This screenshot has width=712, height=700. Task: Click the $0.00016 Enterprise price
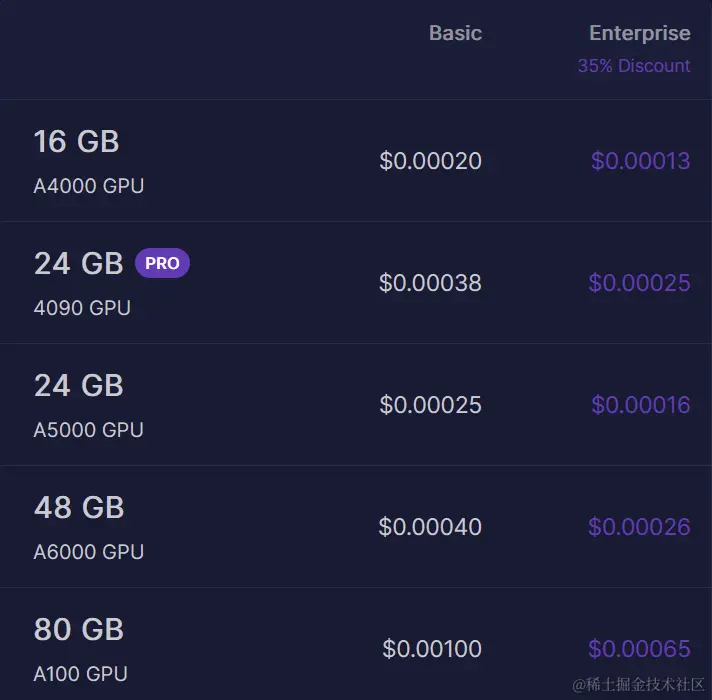tap(641, 404)
